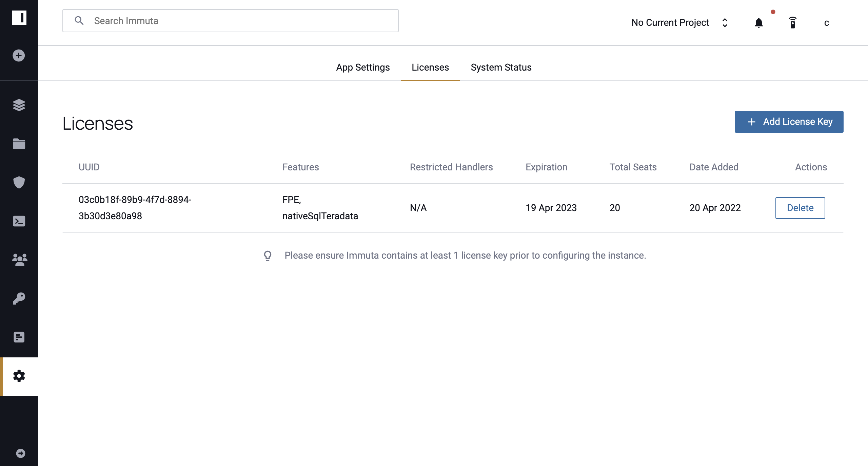Click the 19 Apr 2023 expiration cell
The height and width of the screenshot is (466, 868).
[x=551, y=208]
